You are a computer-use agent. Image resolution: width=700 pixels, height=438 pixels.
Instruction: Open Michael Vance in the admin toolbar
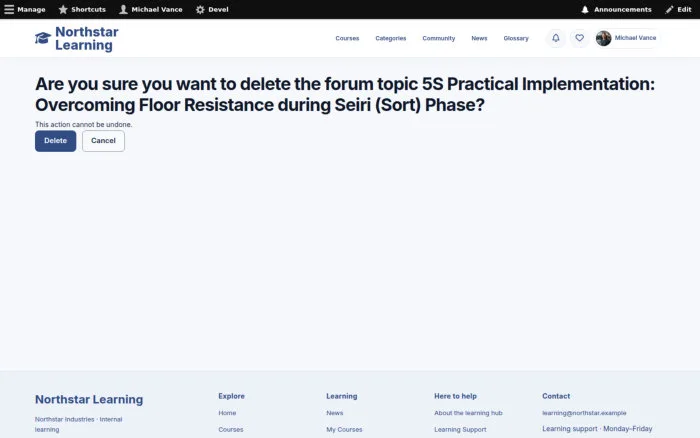click(x=157, y=9)
